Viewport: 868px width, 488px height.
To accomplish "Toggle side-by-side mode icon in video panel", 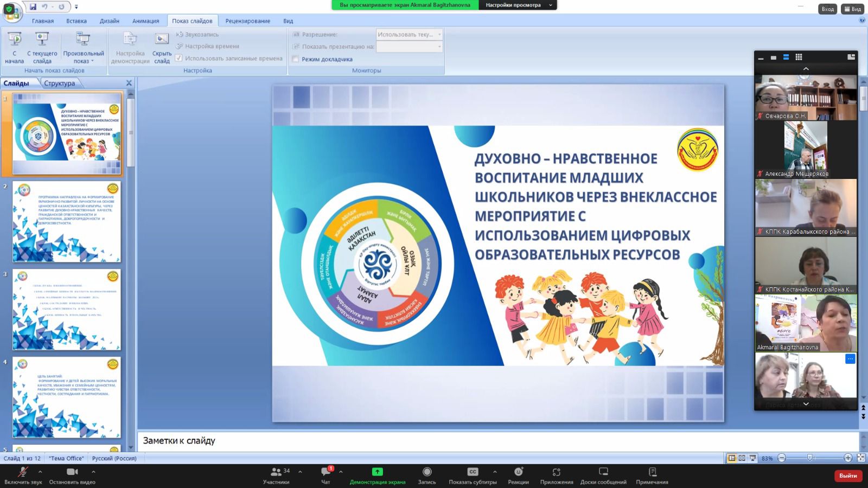I will click(x=851, y=57).
